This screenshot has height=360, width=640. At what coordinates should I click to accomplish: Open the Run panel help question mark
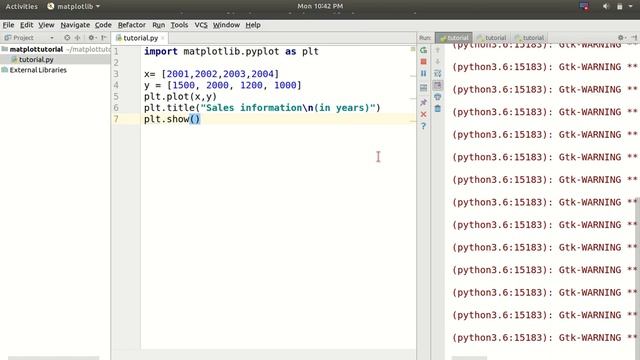423,126
